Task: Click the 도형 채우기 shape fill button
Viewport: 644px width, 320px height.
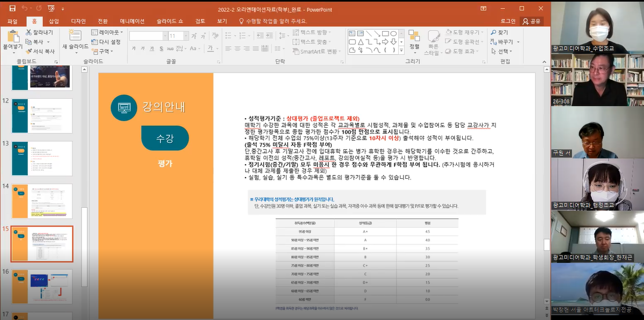Action: (465, 33)
